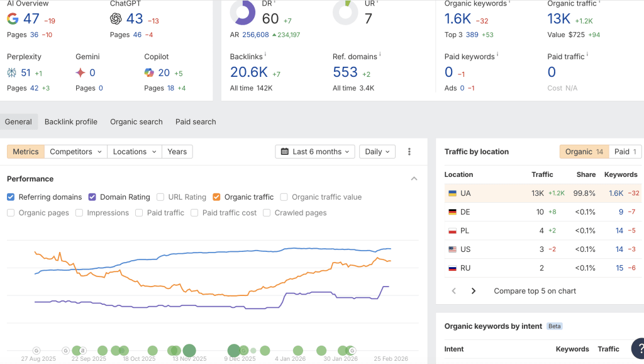Open the Daily interval dropdown
Viewport: 644px width, 364px height.
pyautogui.click(x=377, y=152)
